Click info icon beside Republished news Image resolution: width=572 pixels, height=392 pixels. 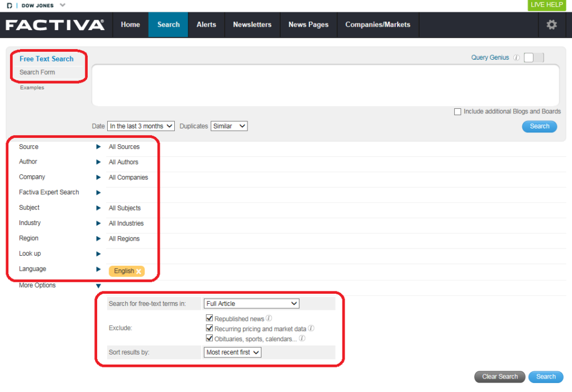269,318
